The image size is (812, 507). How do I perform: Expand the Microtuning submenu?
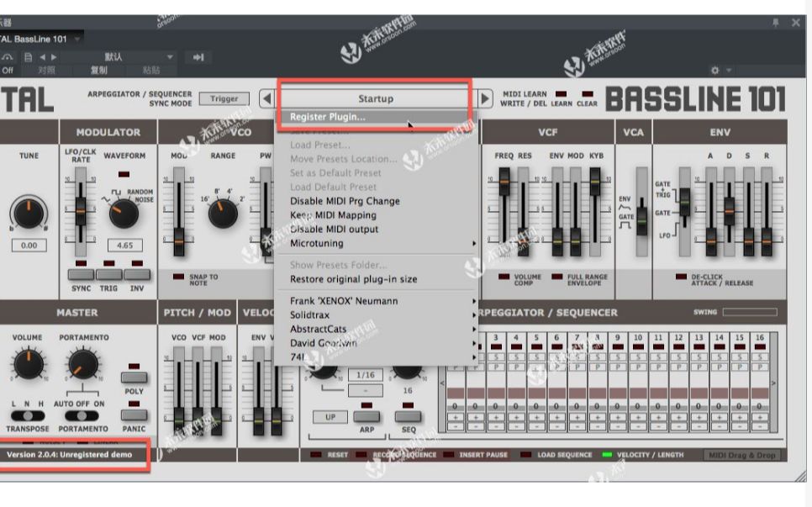[x=376, y=243]
